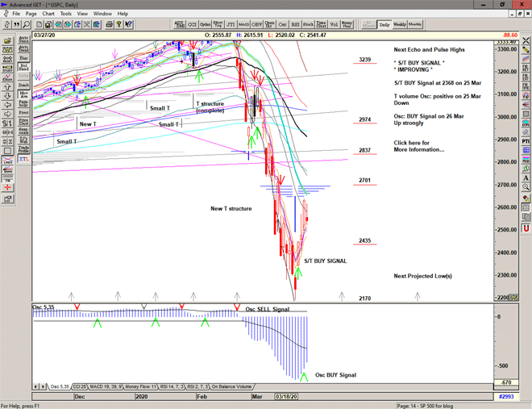
Task: Open the Tools menu
Action: click(66, 14)
